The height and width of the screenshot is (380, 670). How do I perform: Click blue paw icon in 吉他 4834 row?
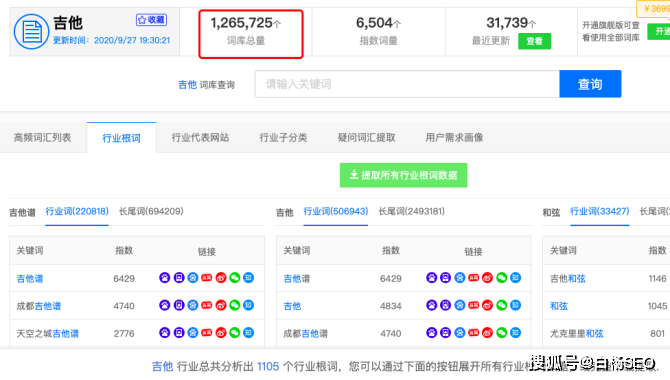460,305
